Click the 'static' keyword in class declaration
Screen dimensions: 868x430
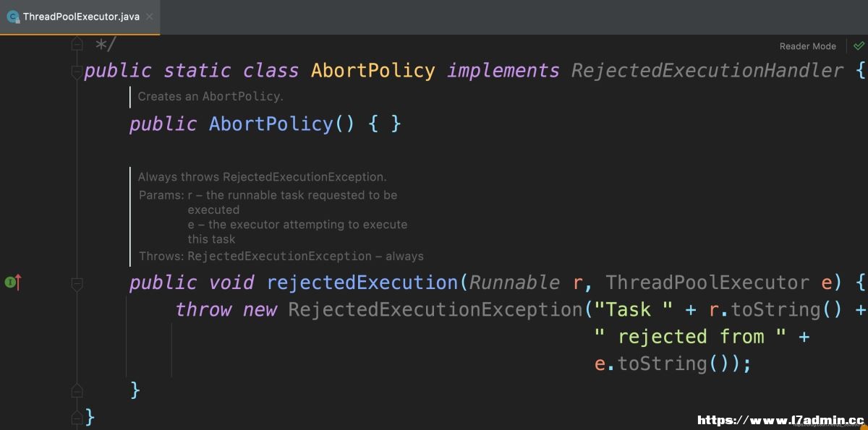pos(197,71)
